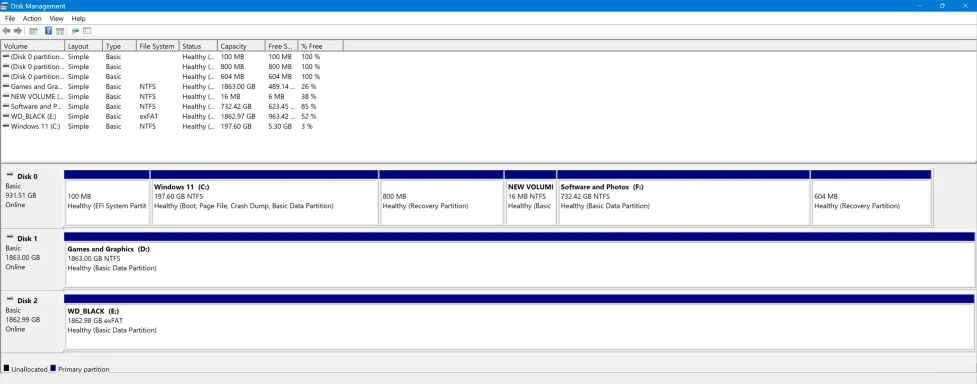Click the 732.42 GB capacity cell in volume list
The image size is (977, 384).
tap(236, 107)
